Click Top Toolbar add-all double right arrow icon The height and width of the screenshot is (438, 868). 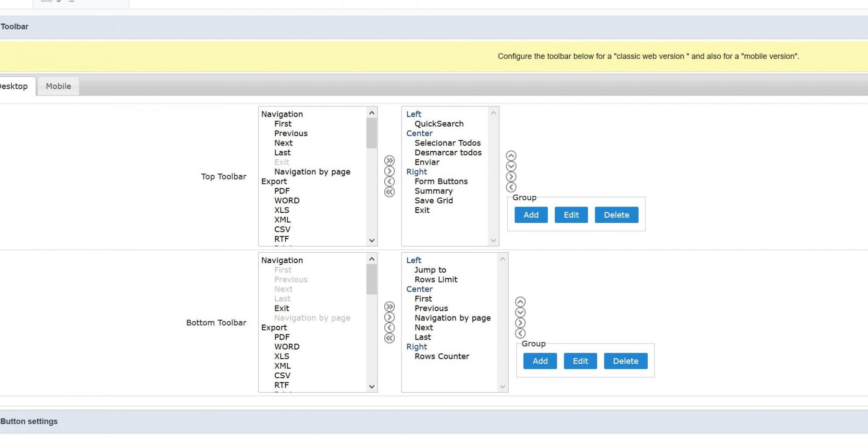pos(389,160)
